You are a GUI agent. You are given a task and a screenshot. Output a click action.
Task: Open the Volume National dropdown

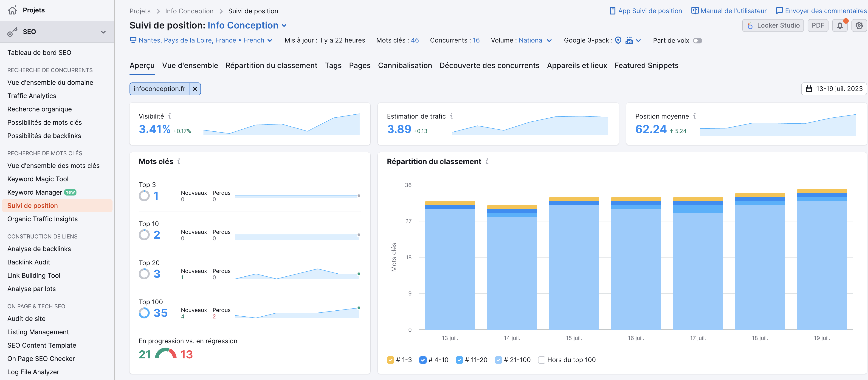(535, 40)
